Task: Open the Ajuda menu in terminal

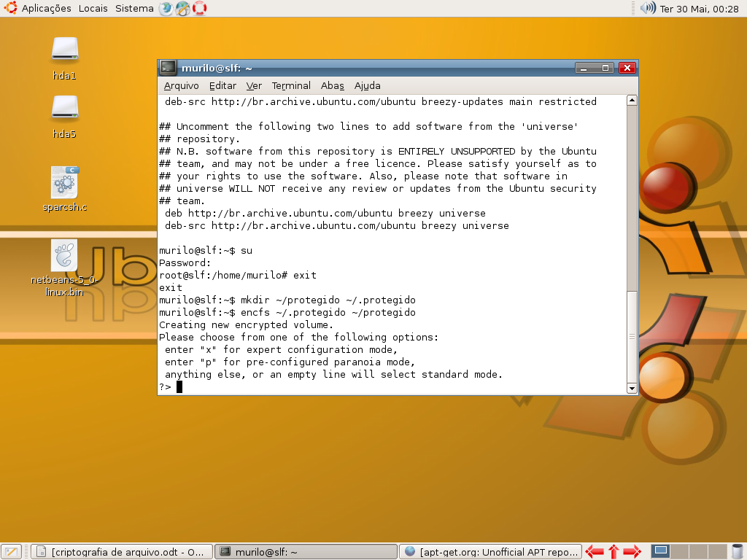Action: pyautogui.click(x=368, y=86)
